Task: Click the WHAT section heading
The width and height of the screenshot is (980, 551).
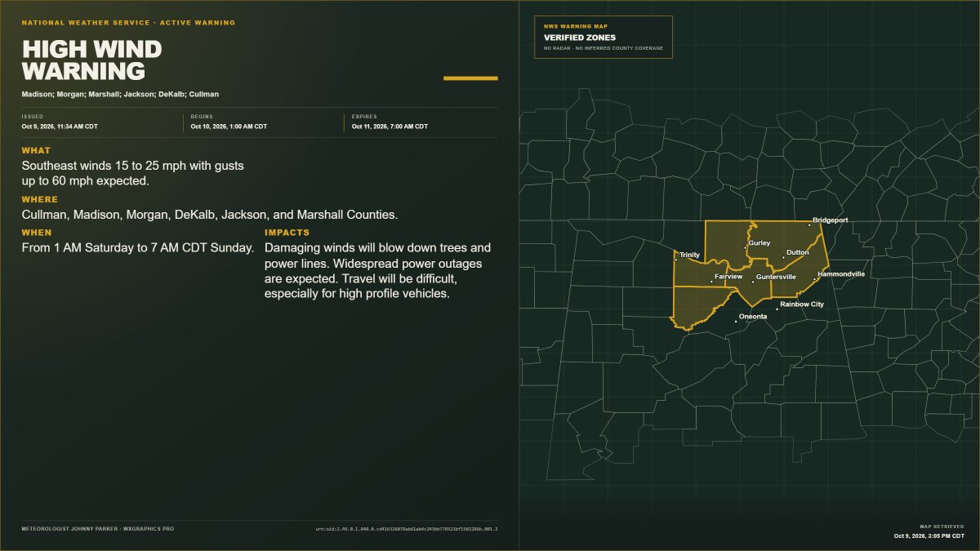Action: (36, 150)
